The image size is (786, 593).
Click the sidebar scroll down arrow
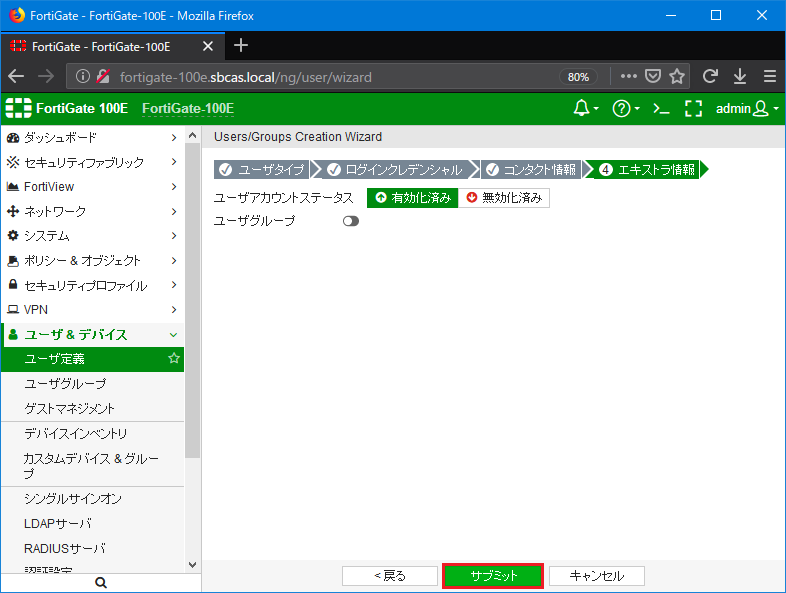[x=192, y=564]
